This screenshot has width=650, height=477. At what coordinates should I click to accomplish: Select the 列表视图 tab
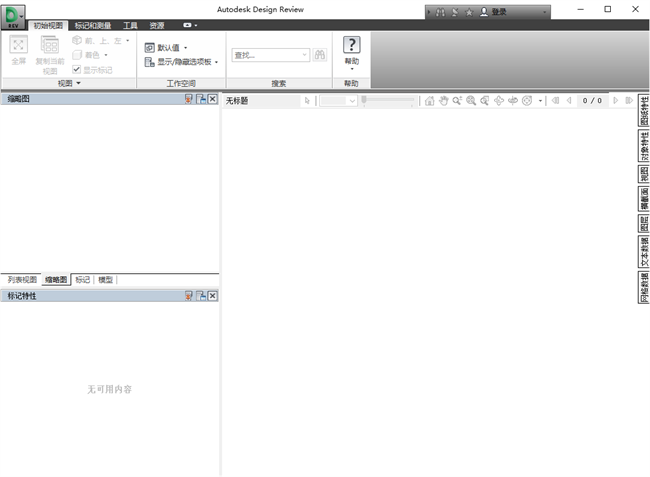pos(21,280)
